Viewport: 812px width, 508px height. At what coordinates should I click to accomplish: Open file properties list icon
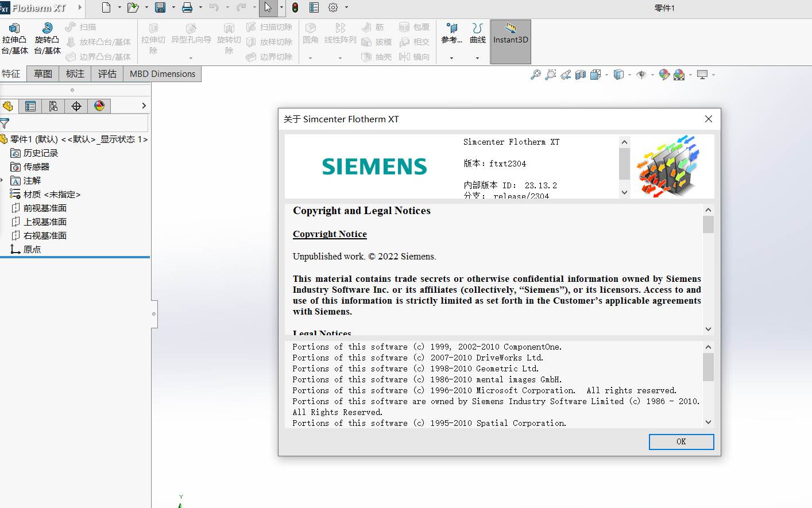click(314, 7)
